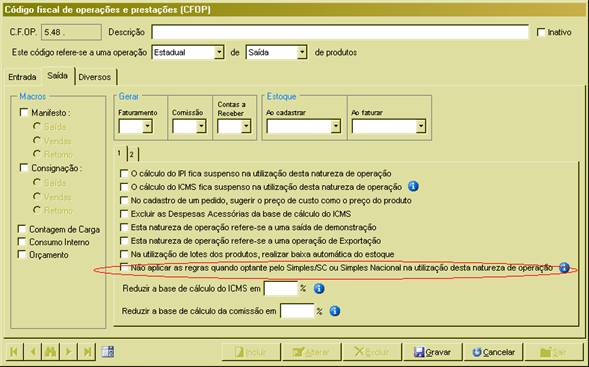589x367 pixels.
Task: Check saída de demonstração option
Action: (124, 227)
